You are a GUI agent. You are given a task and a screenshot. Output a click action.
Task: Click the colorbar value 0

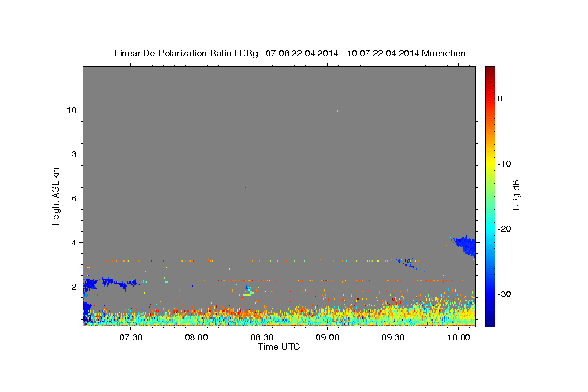coord(500,98)
